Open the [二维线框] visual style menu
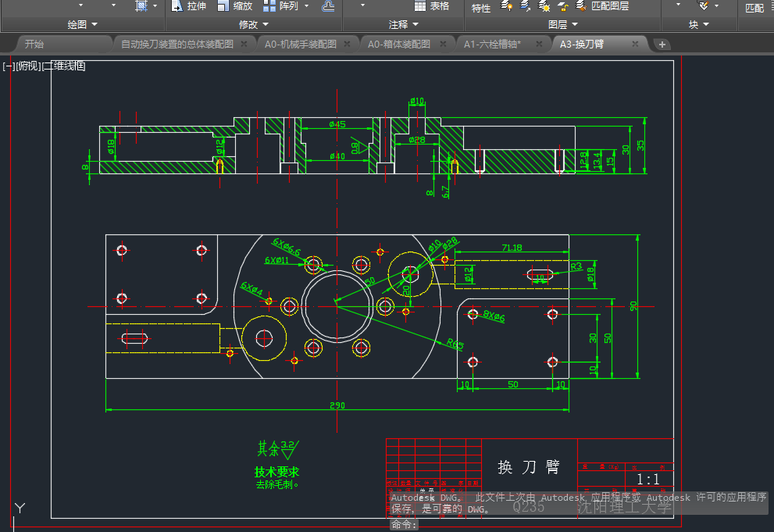 [64, 66]
